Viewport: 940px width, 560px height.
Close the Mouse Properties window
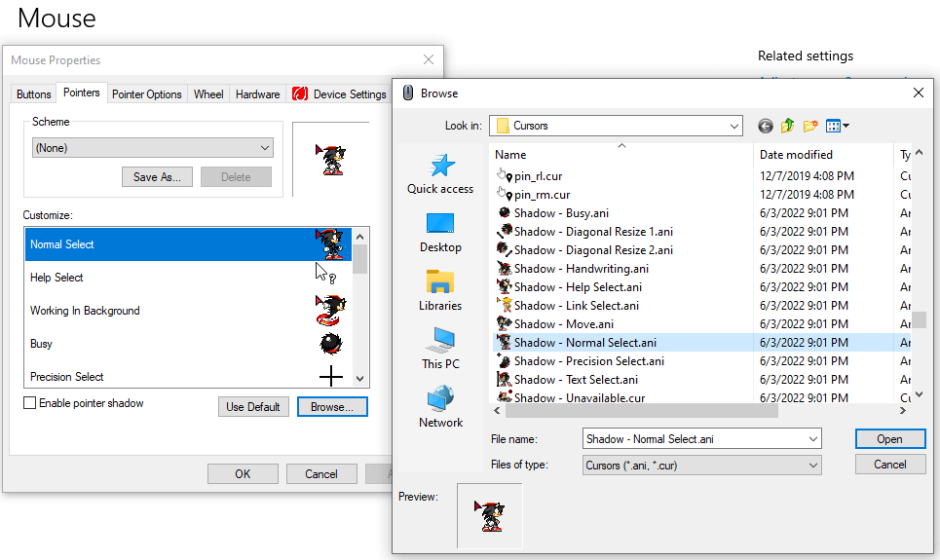[x=428, y=59]
